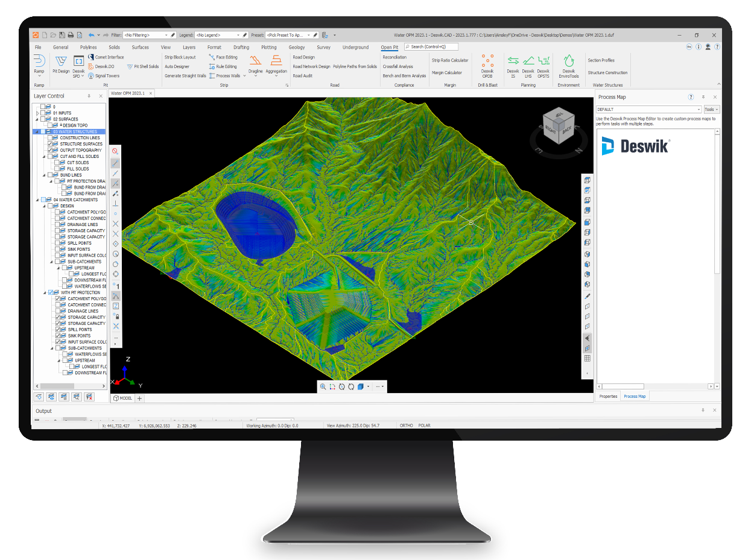Click the Process Map panel help icon
Screen dimensions: 754x560
[x=691, y=97]
